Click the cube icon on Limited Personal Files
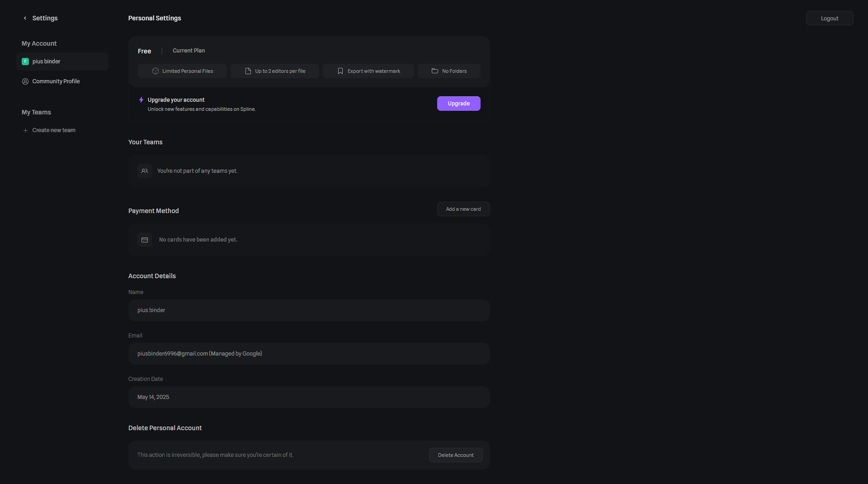 [x=156, y=71]
